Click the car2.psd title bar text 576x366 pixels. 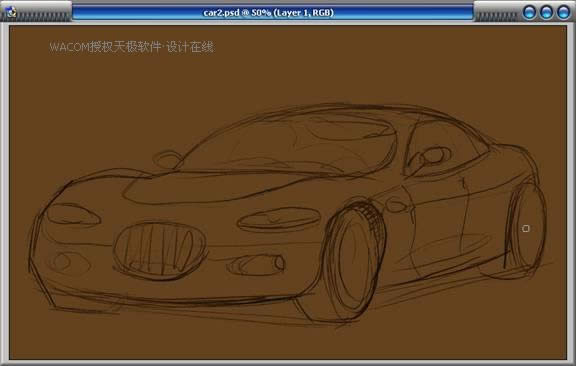pos(269,12)
